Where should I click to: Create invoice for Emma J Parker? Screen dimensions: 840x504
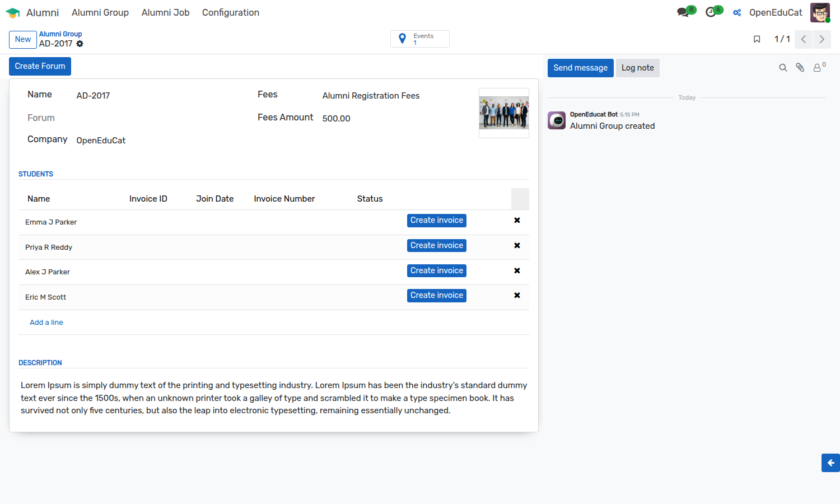point(437,221)
